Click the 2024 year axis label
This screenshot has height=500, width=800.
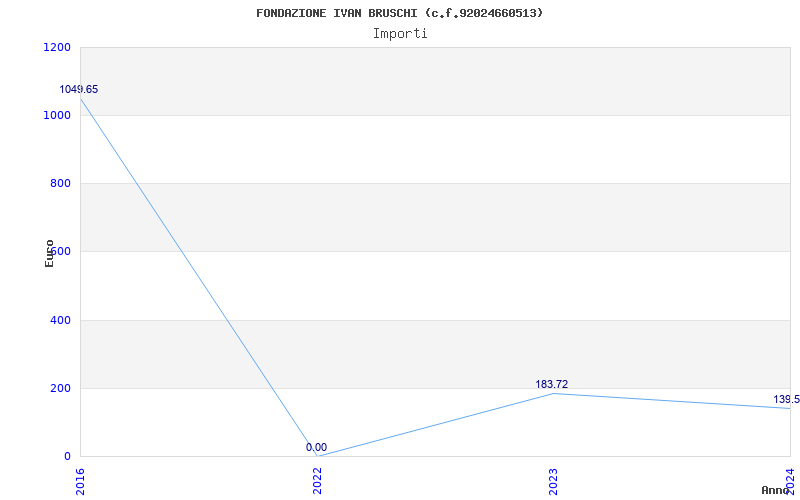[790, 481]
